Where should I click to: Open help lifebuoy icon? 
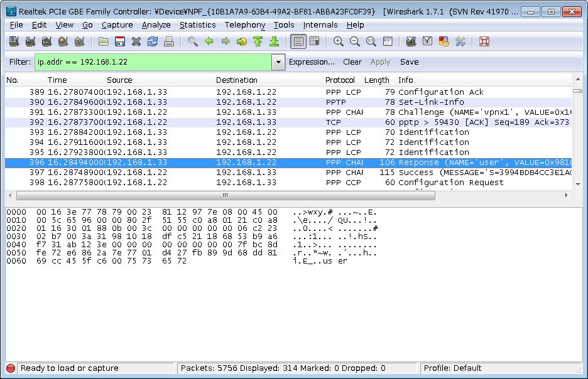click(x=484, y=41)
